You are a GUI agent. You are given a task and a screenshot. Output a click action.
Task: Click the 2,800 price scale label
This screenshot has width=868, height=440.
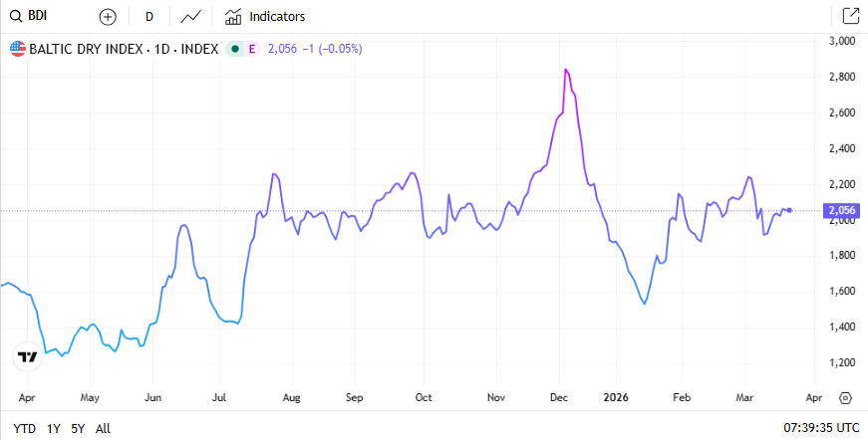tap(842, 77)
